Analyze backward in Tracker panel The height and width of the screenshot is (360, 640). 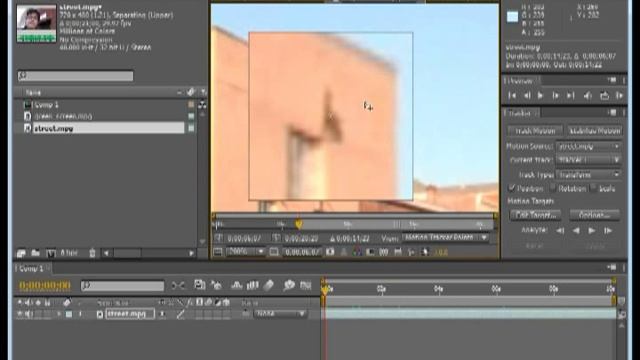[576, 231]
